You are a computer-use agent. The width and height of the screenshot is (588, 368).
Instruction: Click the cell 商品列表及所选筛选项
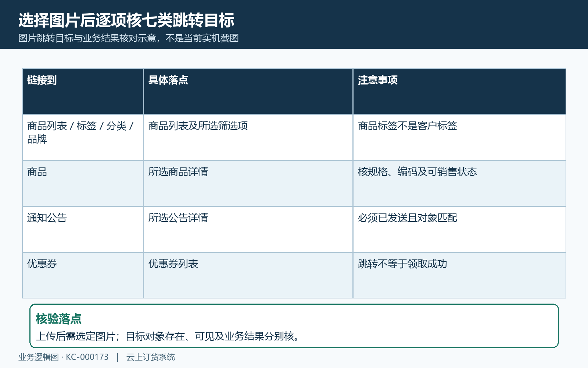coord(248,137)
